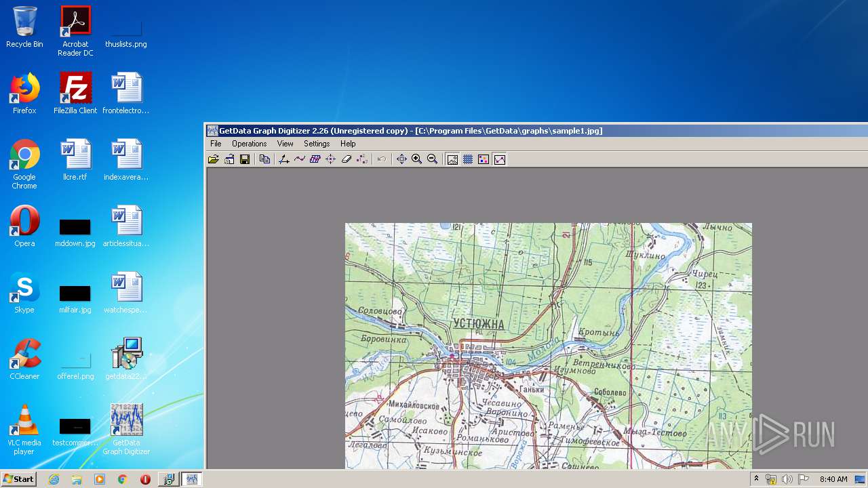Show hidden system tray icons
868x488 pixels.
tap(756, 479)
